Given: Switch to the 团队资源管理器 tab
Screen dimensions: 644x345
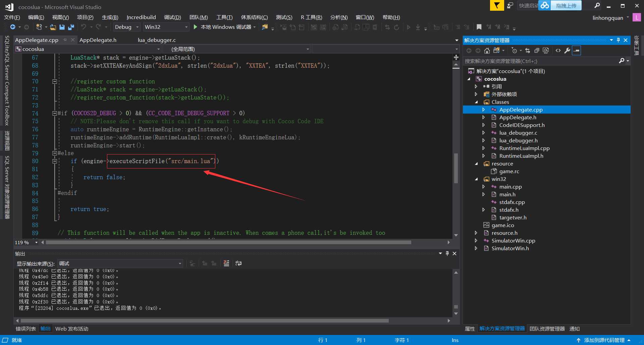Looking at the screenshot, I should click(x=547, y=329).
